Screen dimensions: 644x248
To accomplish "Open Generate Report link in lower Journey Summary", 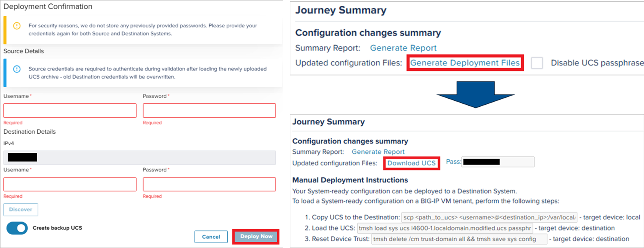I will click(x=378, y=152).
